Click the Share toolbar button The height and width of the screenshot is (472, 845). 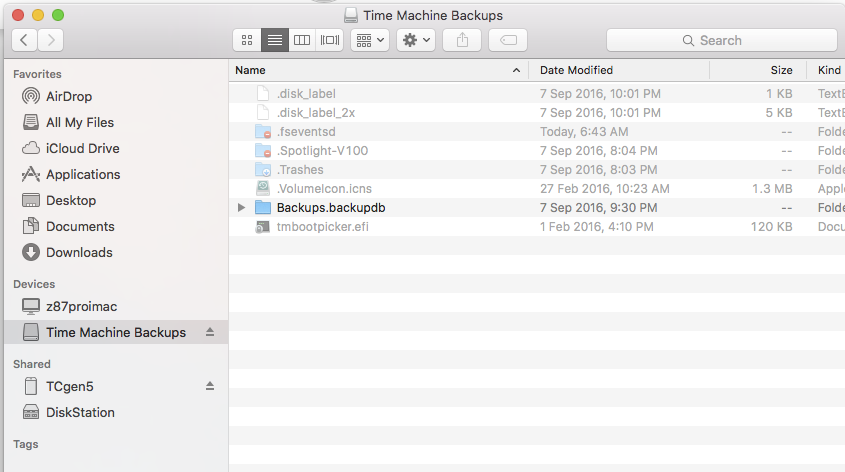[x=462, y=40]
